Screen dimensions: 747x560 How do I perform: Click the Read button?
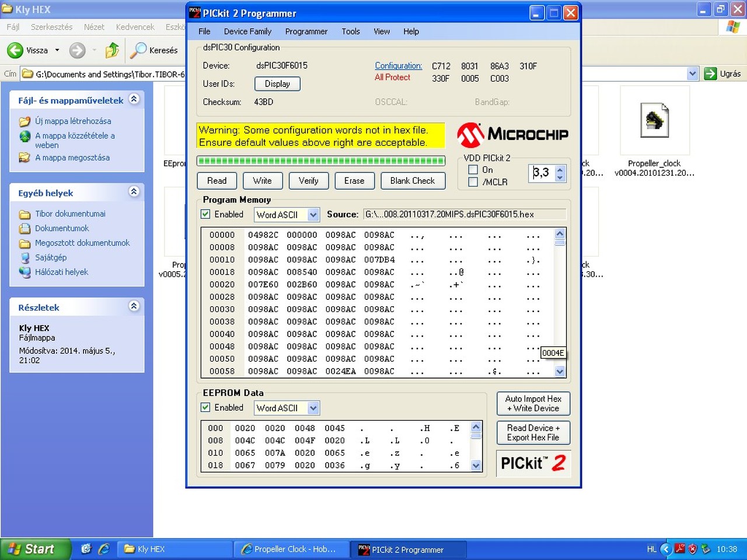click(x=217, y=181)
